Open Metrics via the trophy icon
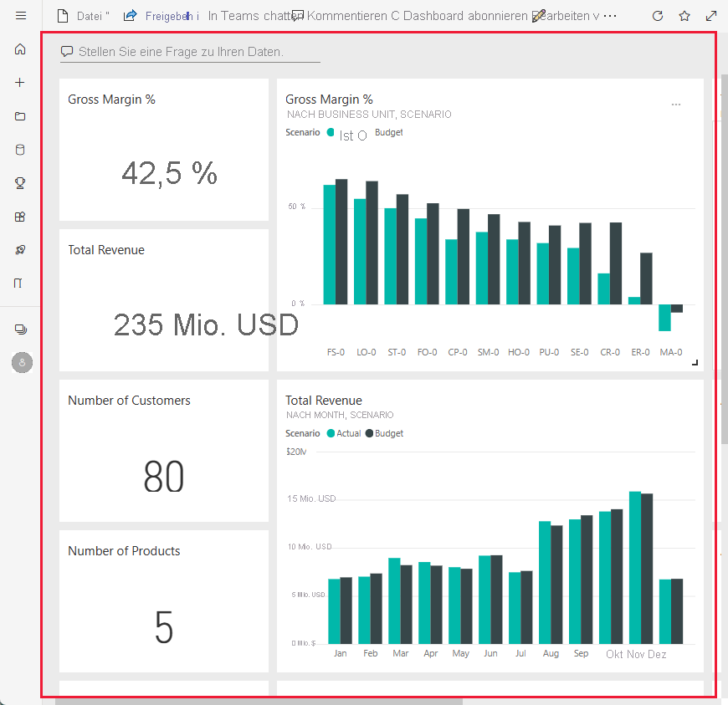 click(21, 182)
